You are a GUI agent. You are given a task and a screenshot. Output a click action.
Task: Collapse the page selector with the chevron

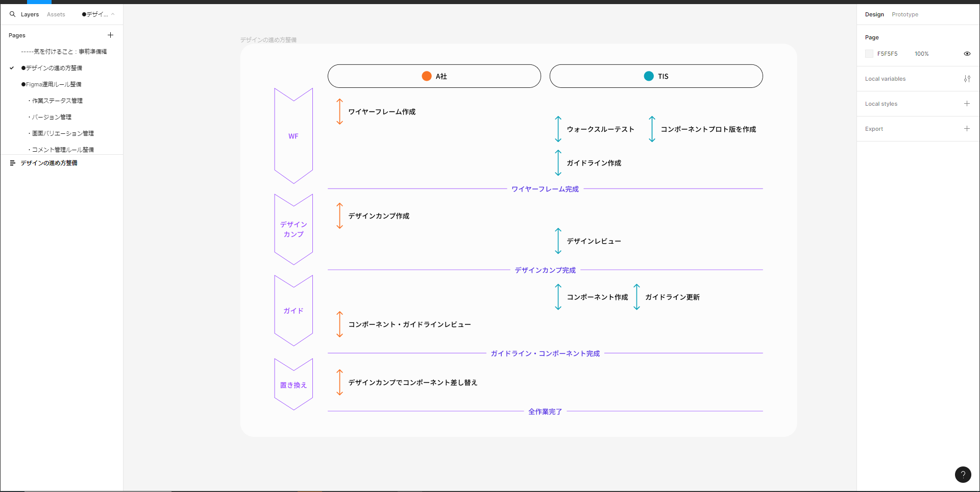114,15
